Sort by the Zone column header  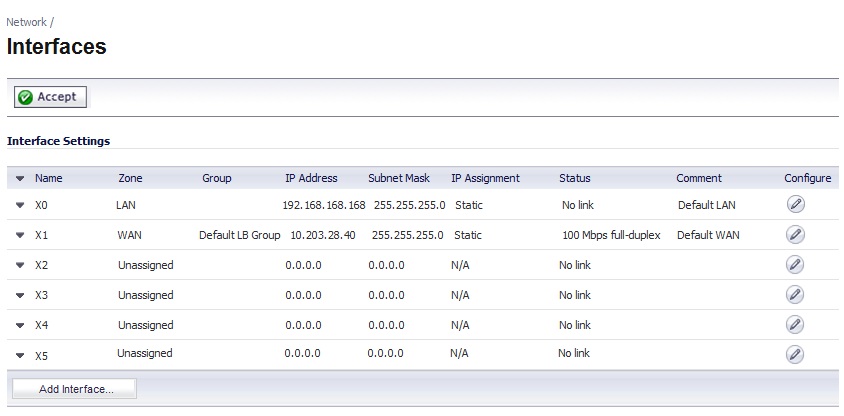coord(130,179)
